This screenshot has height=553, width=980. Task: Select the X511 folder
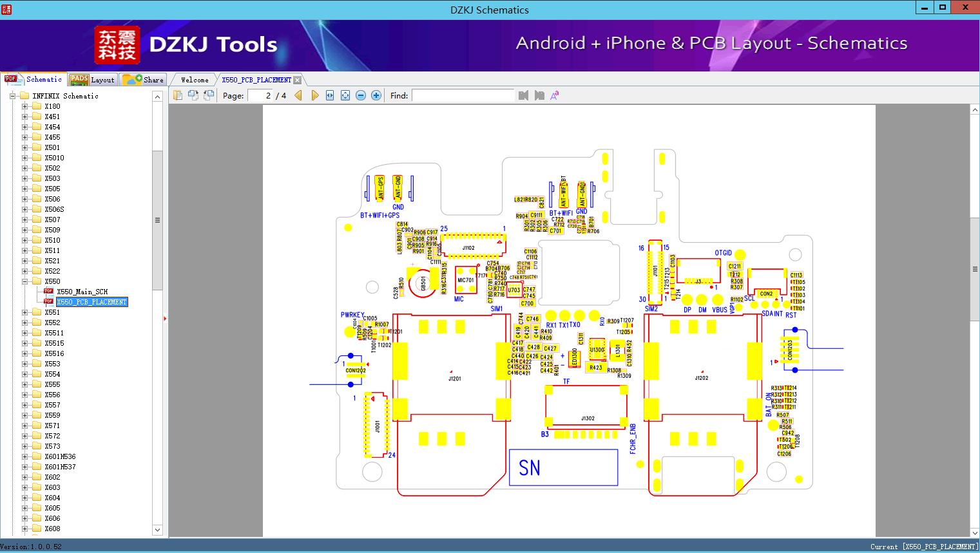pos(52,250)
